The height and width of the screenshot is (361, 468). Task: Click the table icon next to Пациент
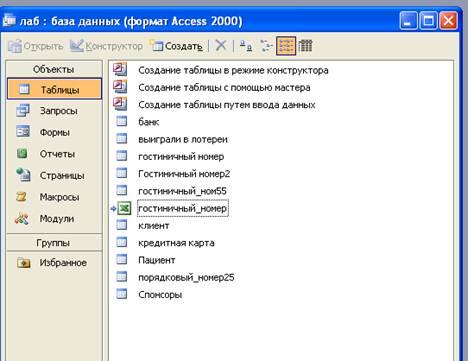[122, 259]
